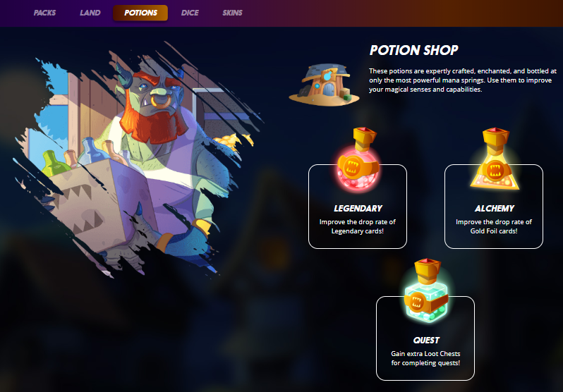This screenshot has height=392, width=563.
Task: Open the Packs tab
Action: point(44,13)
